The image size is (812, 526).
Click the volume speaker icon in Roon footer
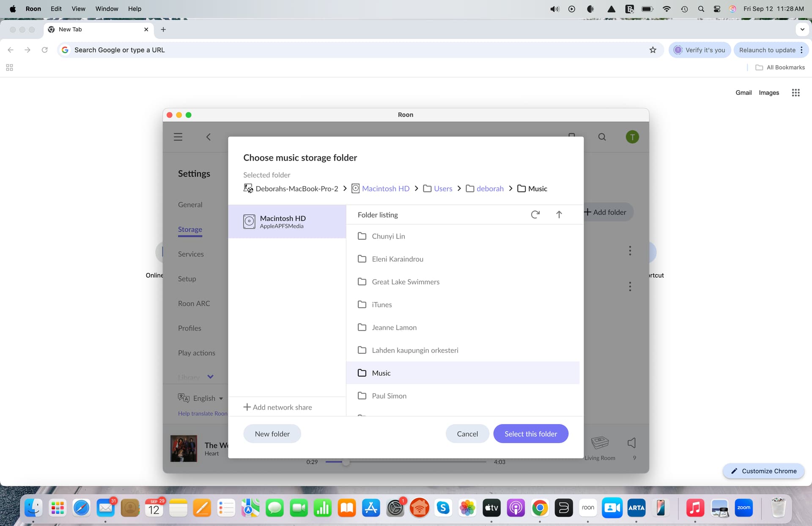pos(631,443)
